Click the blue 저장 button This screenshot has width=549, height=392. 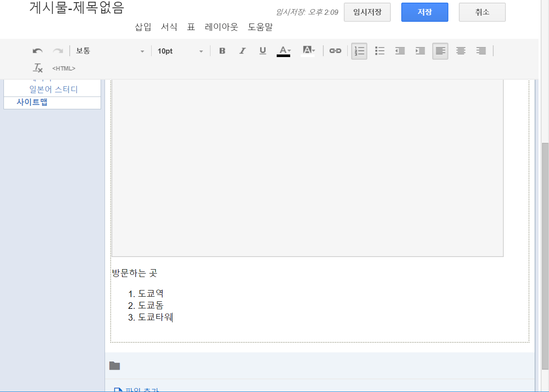[x=424, y=12]
